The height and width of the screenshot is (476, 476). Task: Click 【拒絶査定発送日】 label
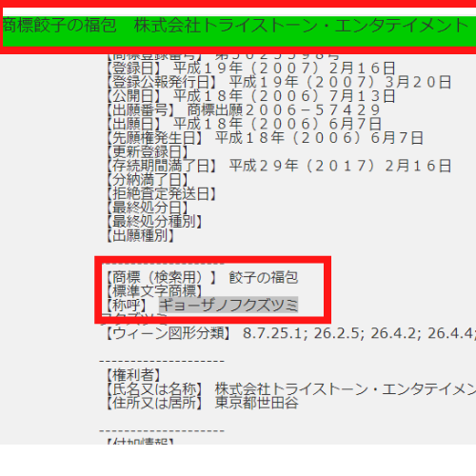(x=161, y=194)
